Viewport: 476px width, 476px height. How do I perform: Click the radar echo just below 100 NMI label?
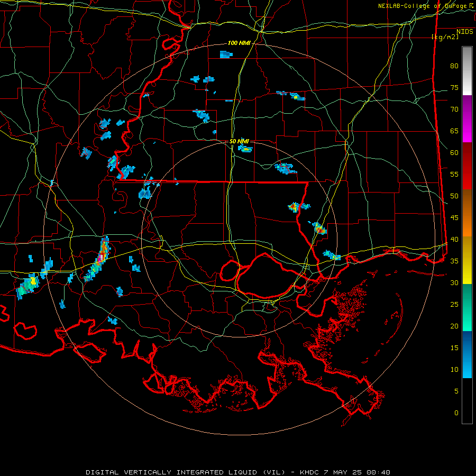click(x=226, y=54)
